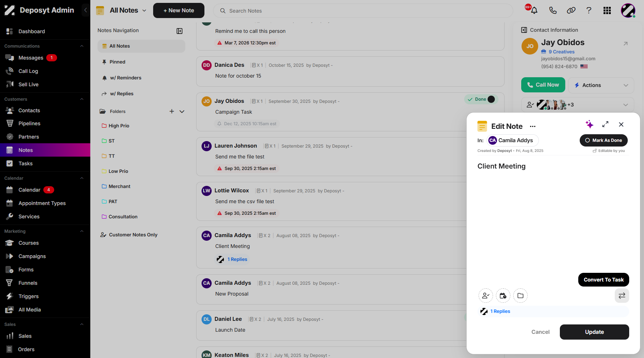This screenshot has width=644, height=358.
Task: Click the AI sparkle icon in Edit Note
Action: 589,125
